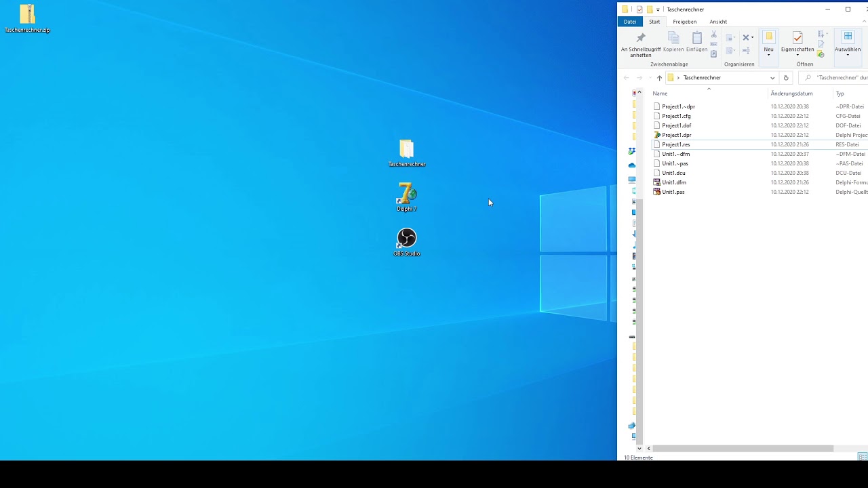
Task: Click the Taschenrechner breadcrumb in the address bar
Action: point(702,78)
